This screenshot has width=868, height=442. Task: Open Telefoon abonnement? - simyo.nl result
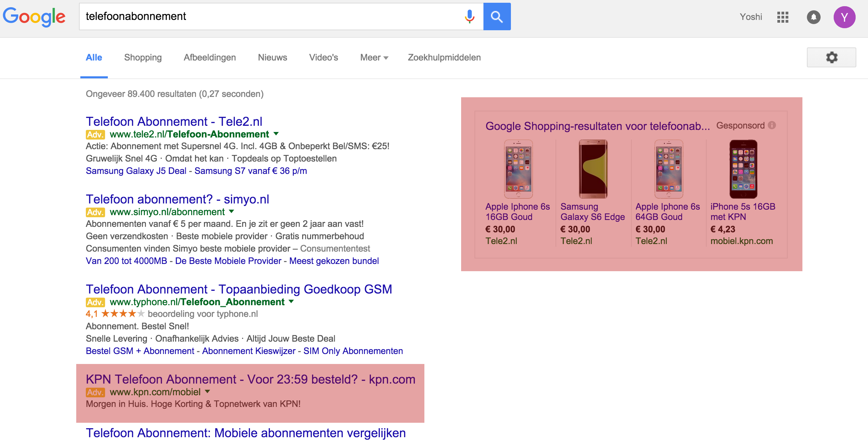(178, 199)
